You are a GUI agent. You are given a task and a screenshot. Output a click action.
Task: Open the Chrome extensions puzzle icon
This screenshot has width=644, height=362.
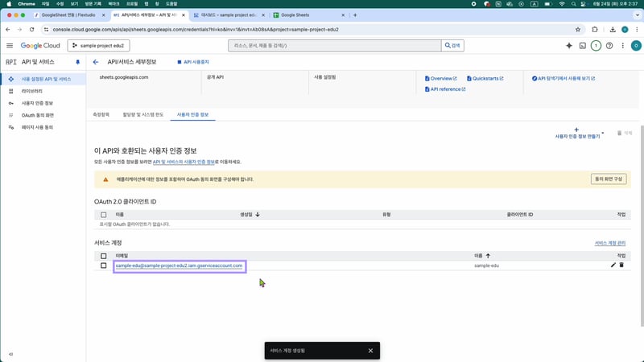[x=595, y=30]
